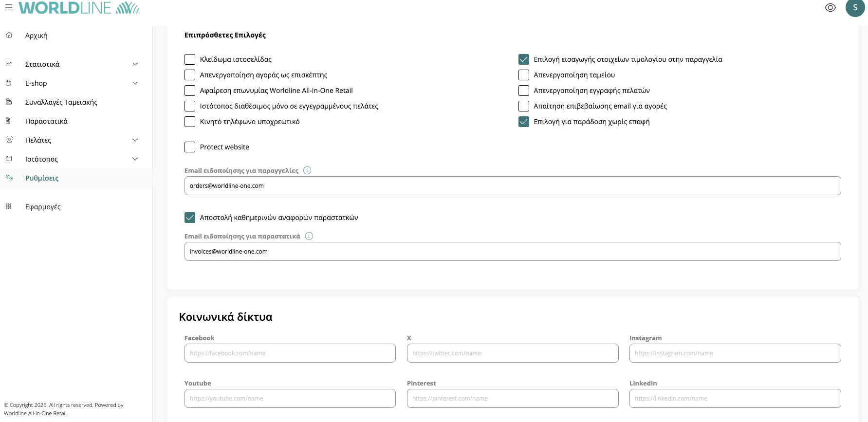
Task: Click the Παραστατικά document icon
Action: tap(8, 121)
